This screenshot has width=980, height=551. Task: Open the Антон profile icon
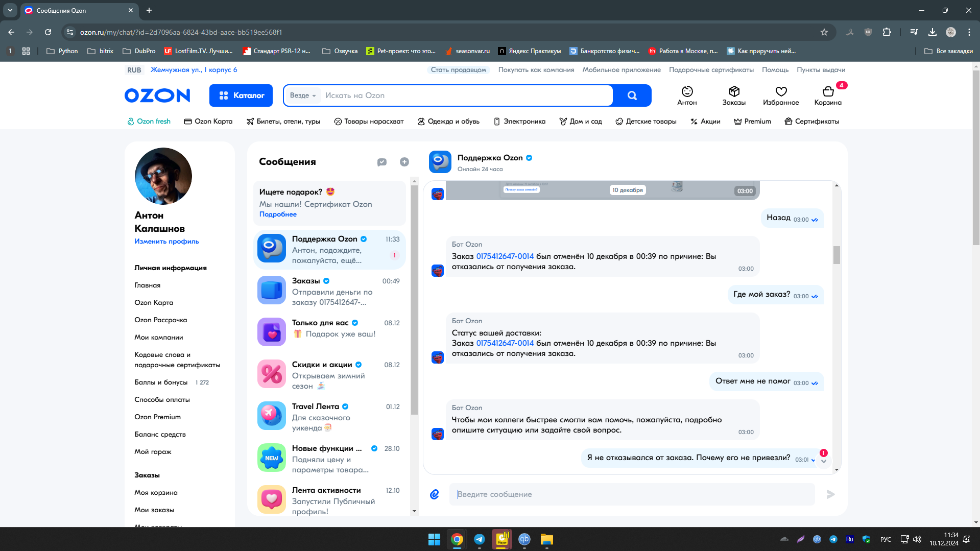point(687,95)
